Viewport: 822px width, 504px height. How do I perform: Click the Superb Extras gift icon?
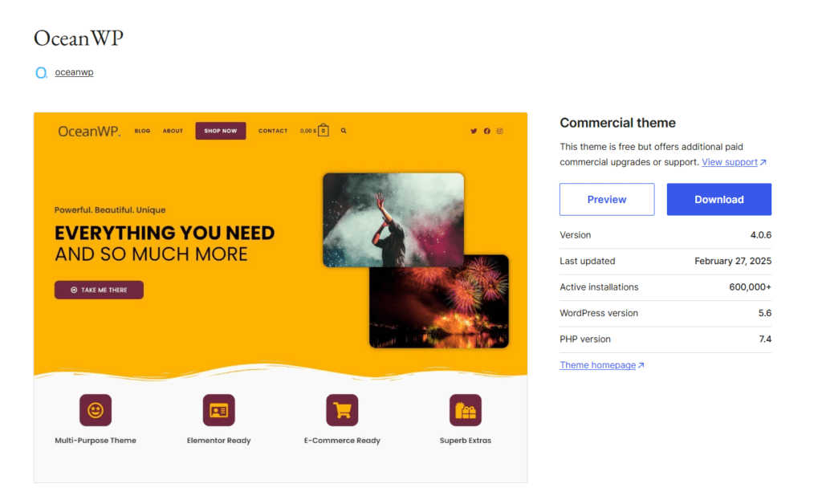click(x=466, y=409)
